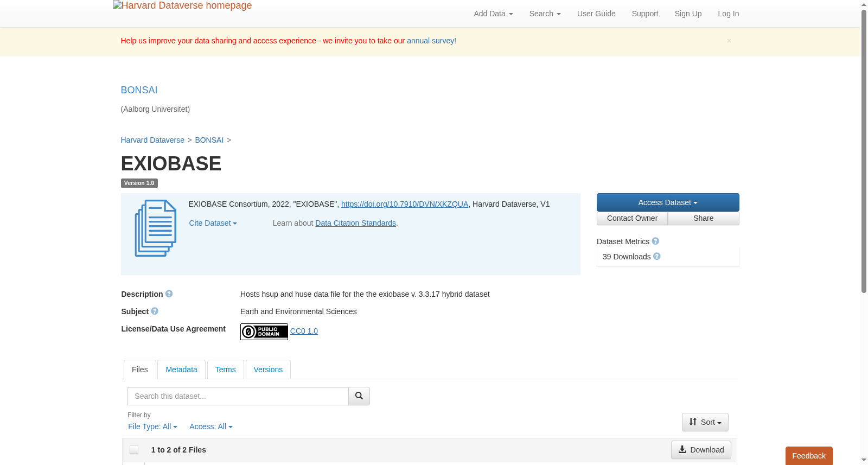Expand the Add Data menu
The image size is (868, 465).
pyautogui.click(x=493, y=14)
